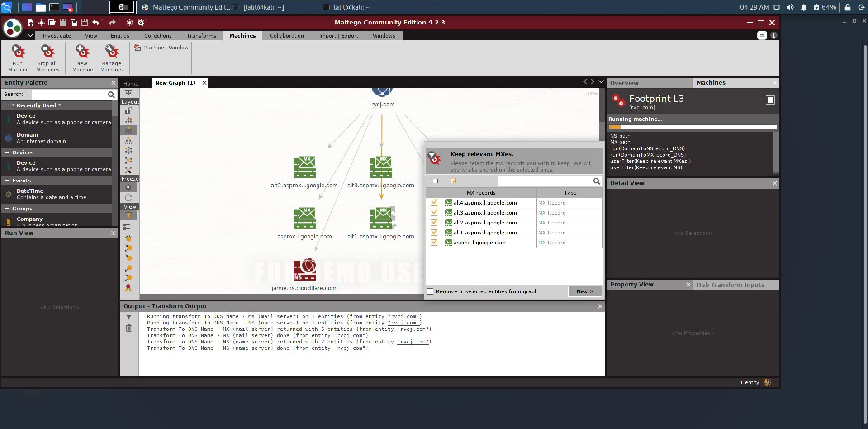Toggle checkbox for aspmx.l.google.com row
868x429 pixels.
coord(434,243)
